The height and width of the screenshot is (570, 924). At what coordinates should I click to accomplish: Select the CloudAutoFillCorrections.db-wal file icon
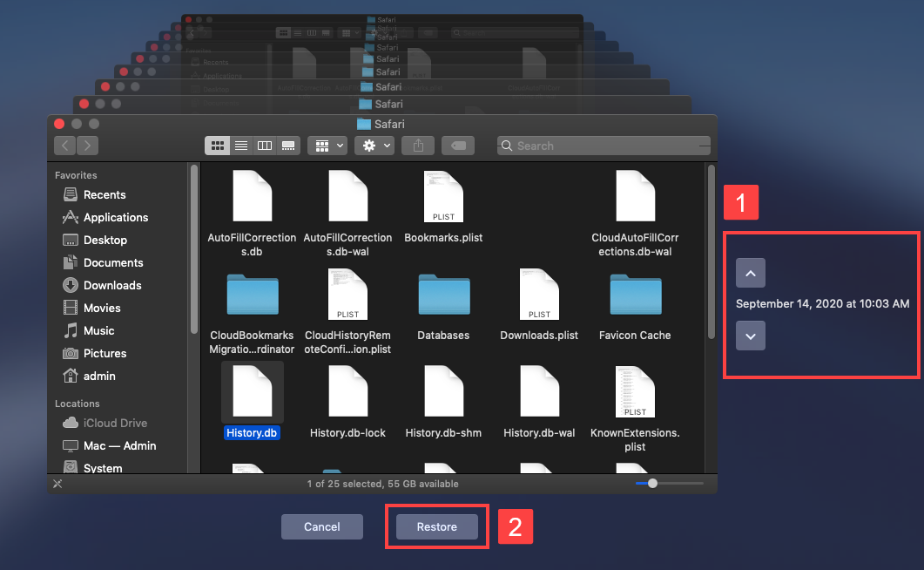coord(635,196)
